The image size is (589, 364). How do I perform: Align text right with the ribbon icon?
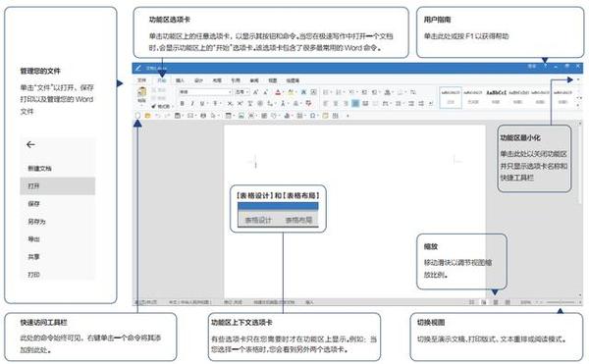click(346, 103)
